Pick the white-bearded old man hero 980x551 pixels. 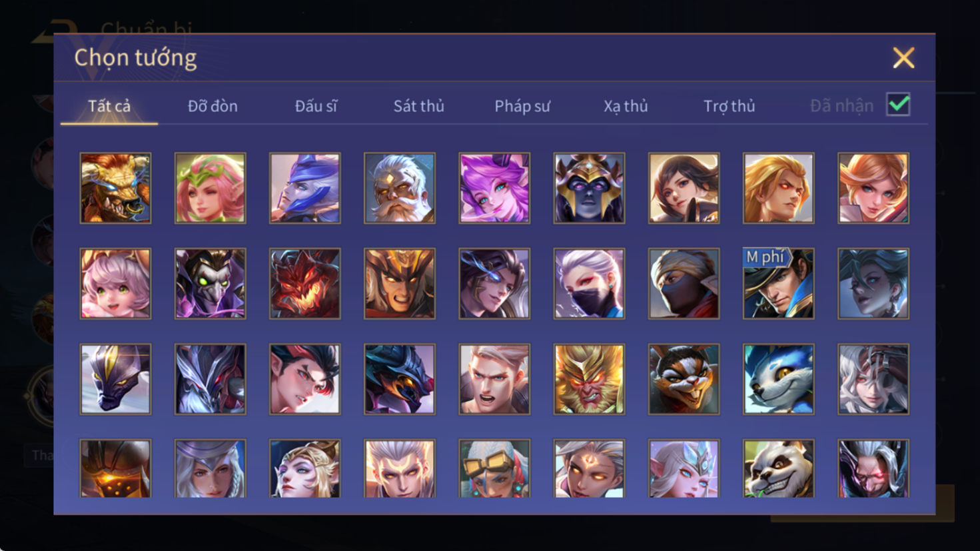[x=400, y=188]
